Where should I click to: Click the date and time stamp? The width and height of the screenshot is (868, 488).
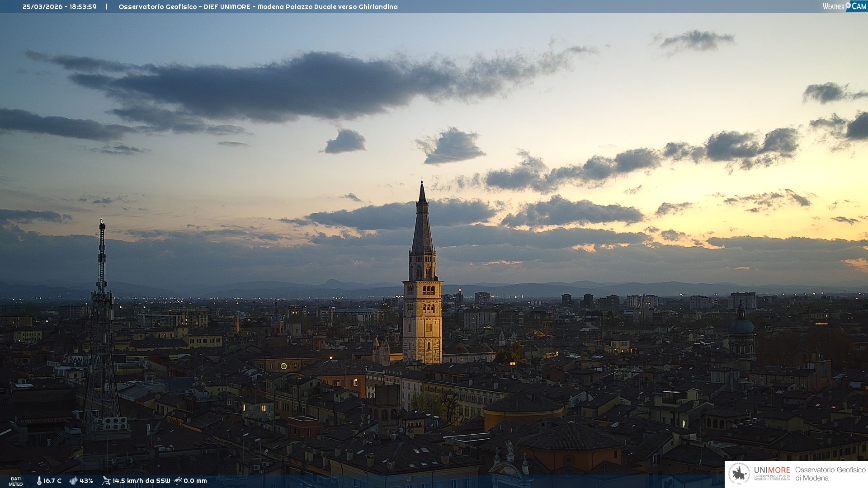click(60, 7)
